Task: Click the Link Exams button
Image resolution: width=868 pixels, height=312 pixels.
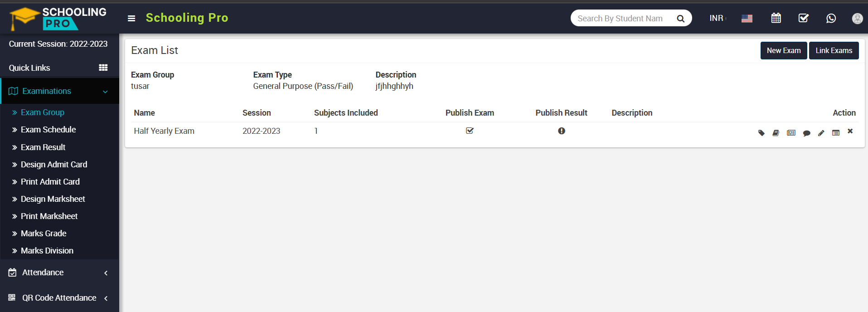Action: [834, 50]
